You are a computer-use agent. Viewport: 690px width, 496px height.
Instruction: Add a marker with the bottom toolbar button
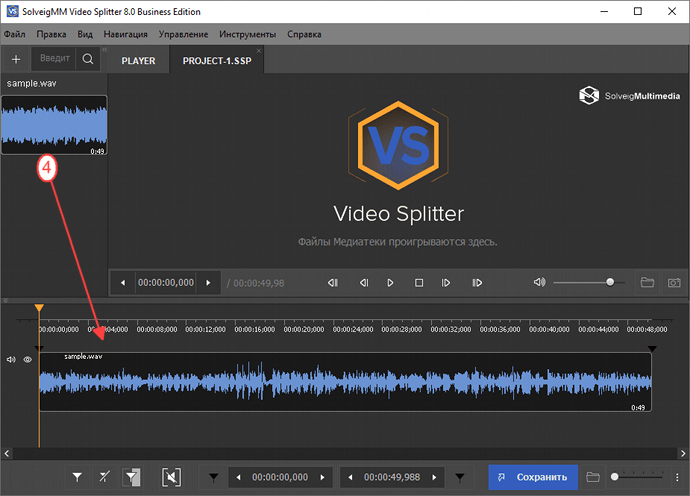pos(77,477)
